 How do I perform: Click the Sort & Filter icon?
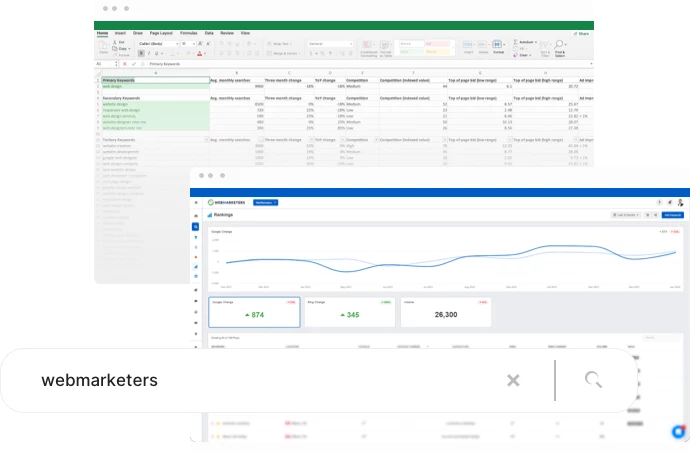[545, 48]
